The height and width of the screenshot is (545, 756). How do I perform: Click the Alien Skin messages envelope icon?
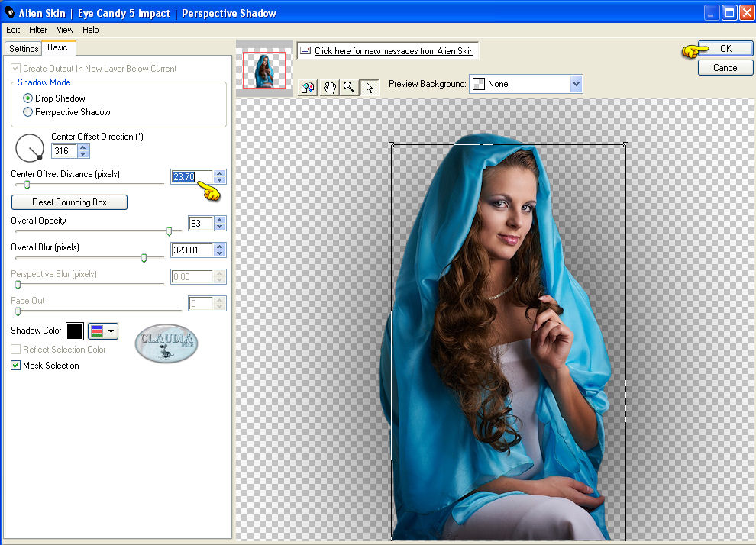[305, 50]
